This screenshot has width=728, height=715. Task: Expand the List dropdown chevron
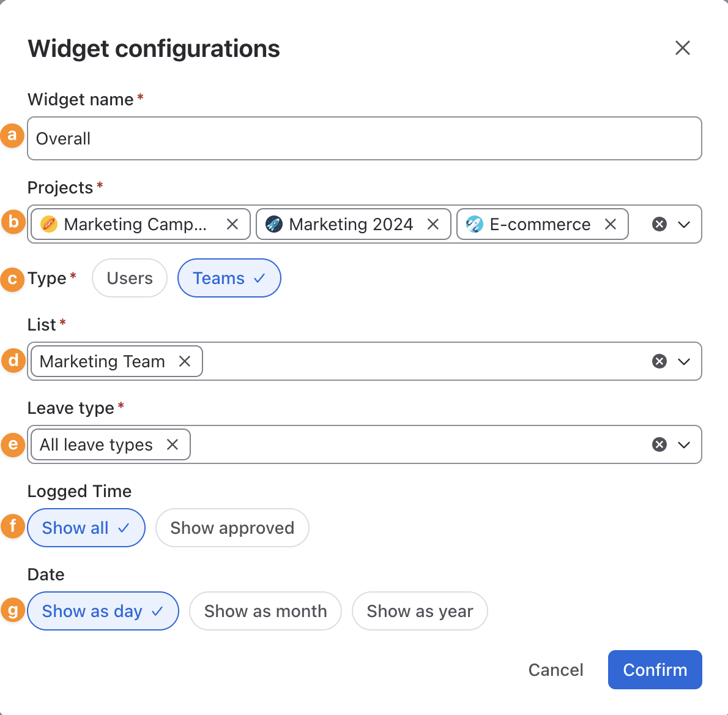point(684,361)
